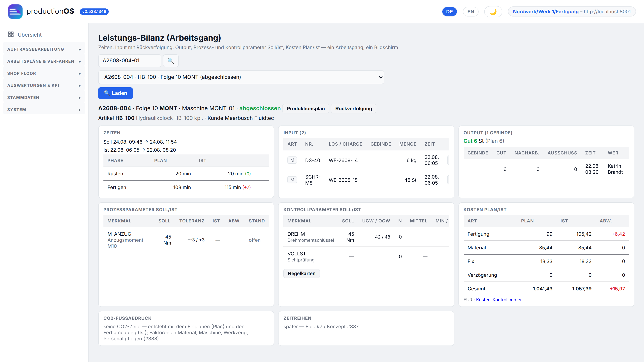Click the Gut 6 St output summary

click(x=483, y=141)
